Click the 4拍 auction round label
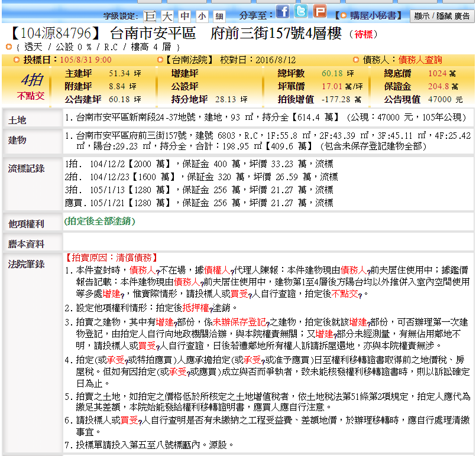The height and width of the screenshot is (456, 476). [x=32, y=80]
